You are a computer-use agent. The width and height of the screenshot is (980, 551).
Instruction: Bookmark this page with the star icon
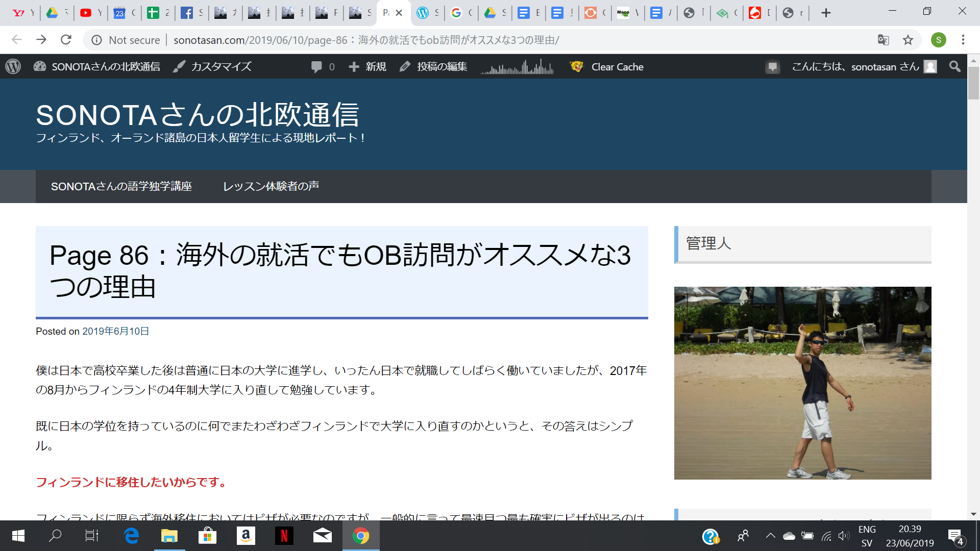[x=908, y=40]
